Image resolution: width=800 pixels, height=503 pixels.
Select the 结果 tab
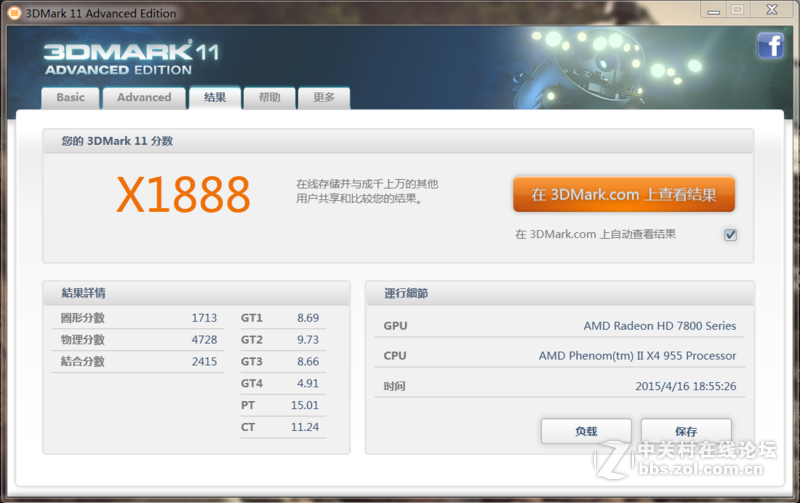click(215, 97)
